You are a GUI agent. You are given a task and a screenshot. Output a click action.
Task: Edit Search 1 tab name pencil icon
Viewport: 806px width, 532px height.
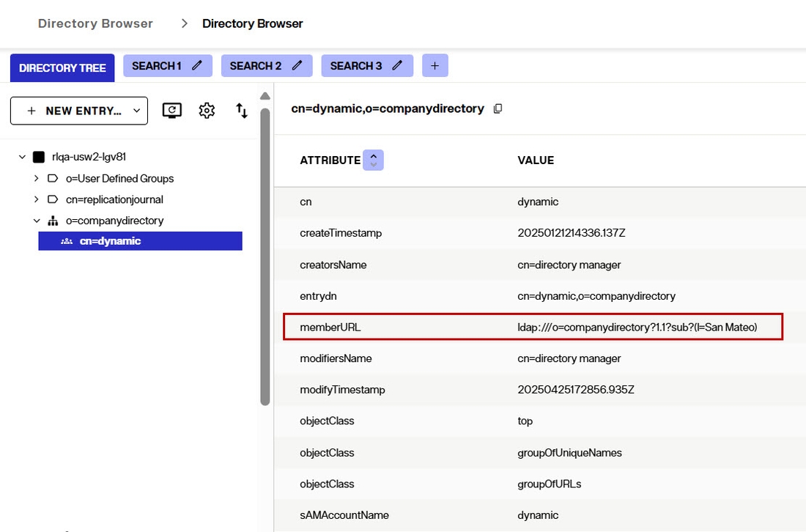197,65
